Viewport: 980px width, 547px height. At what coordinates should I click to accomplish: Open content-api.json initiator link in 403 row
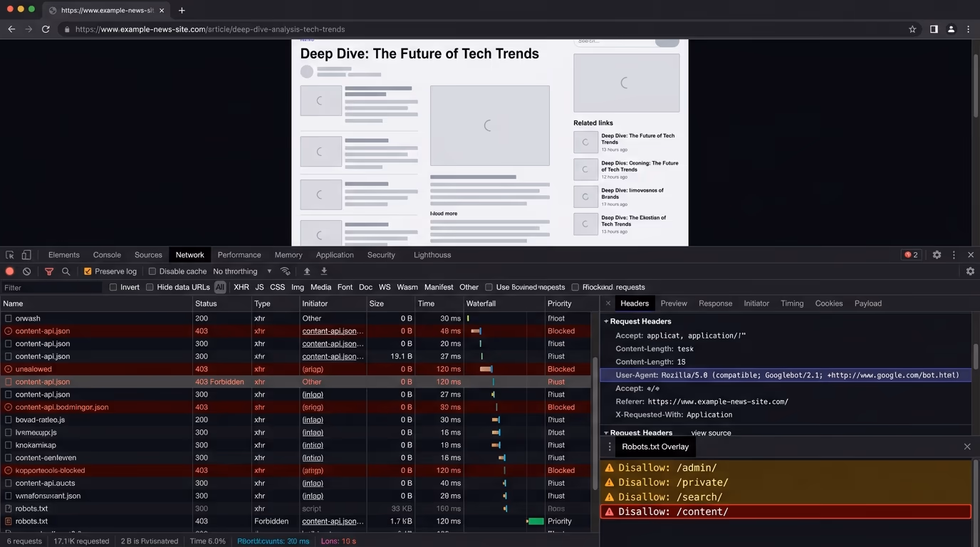coord(333,331)
